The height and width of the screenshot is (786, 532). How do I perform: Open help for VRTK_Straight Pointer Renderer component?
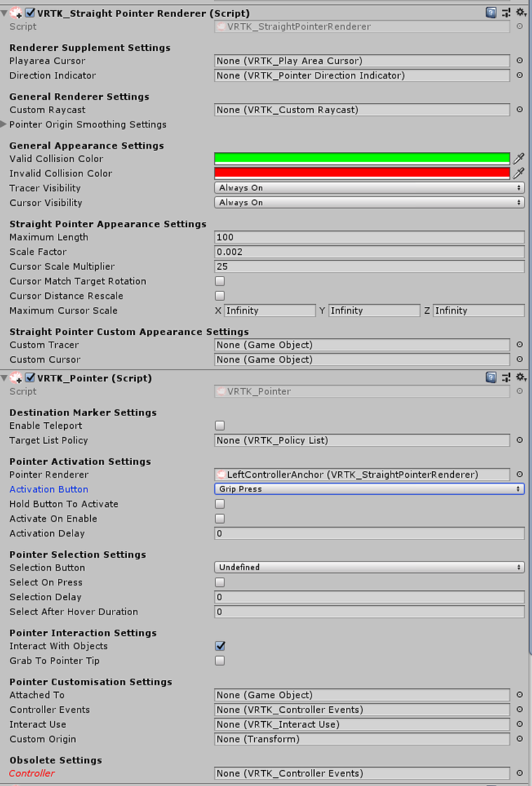[x=491, y=13]
